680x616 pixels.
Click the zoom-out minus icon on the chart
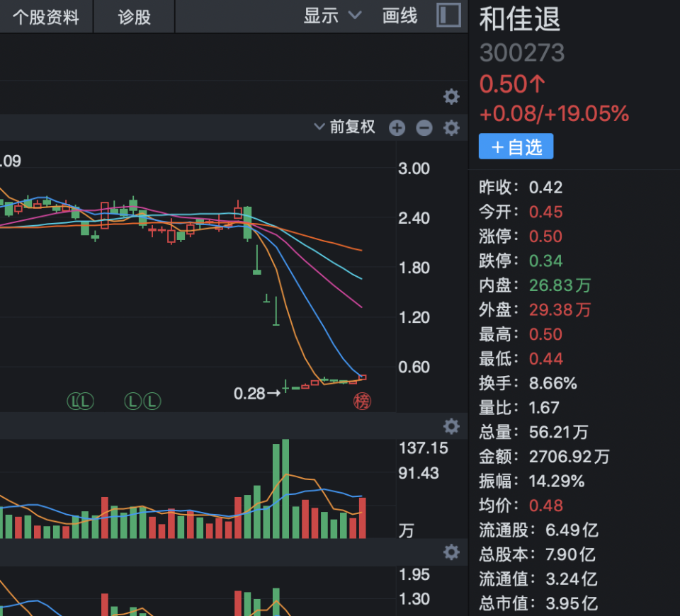tap(424, 128)
